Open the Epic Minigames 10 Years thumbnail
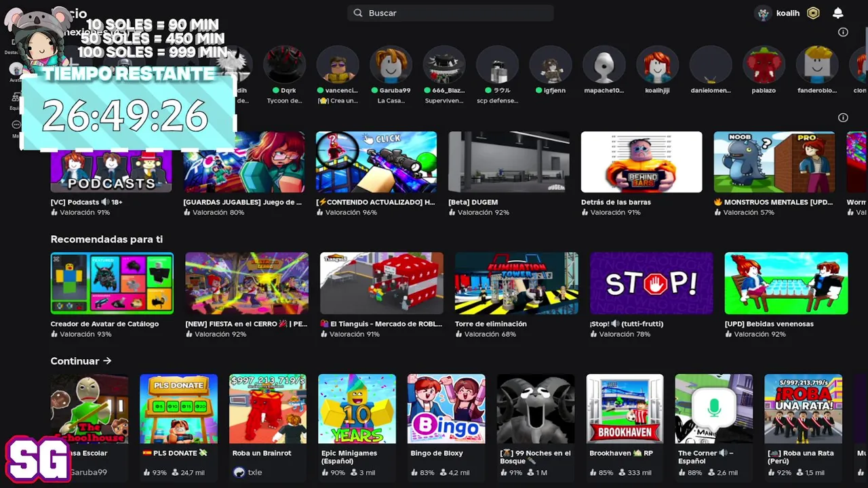Image resolution: width=868 pixels, height=488 pixels. (357, 409)
